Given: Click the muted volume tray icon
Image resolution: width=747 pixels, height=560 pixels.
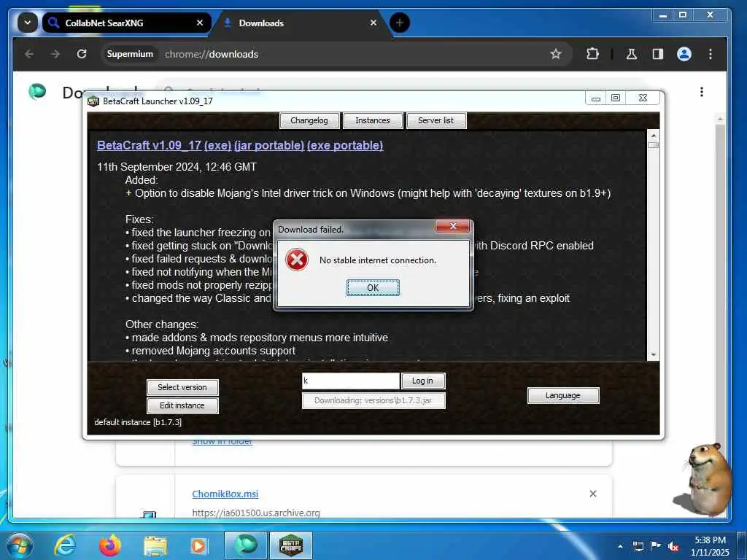Looking at the screenshot, I should coord(673,547).
